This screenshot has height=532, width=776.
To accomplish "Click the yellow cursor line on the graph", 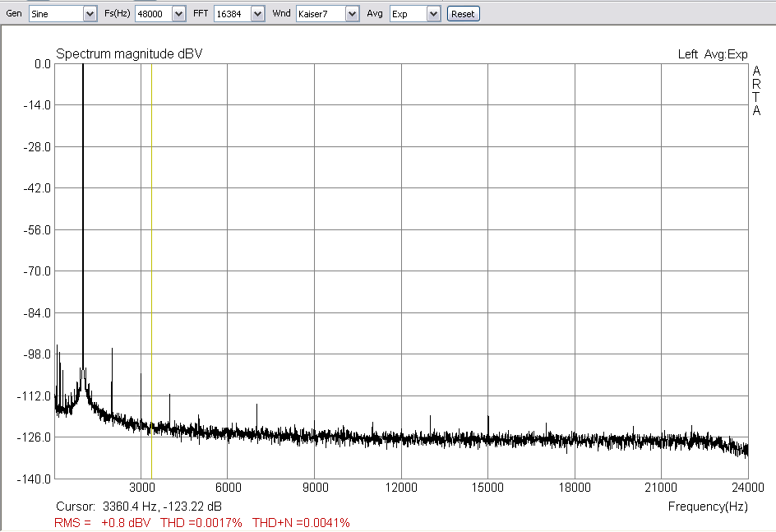I will pyautogui.click(x=151, y=247).
